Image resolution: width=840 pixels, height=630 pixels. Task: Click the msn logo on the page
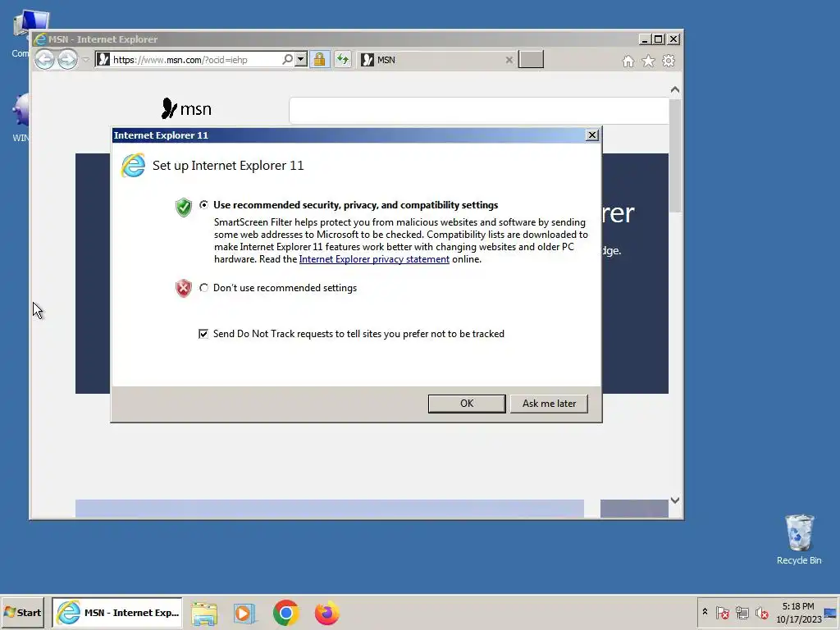coord(186,109)
